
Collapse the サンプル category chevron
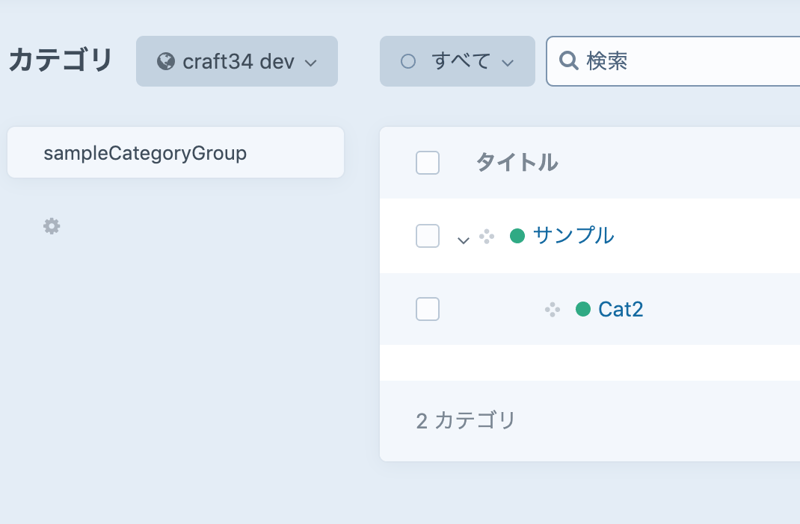[463, 239]
